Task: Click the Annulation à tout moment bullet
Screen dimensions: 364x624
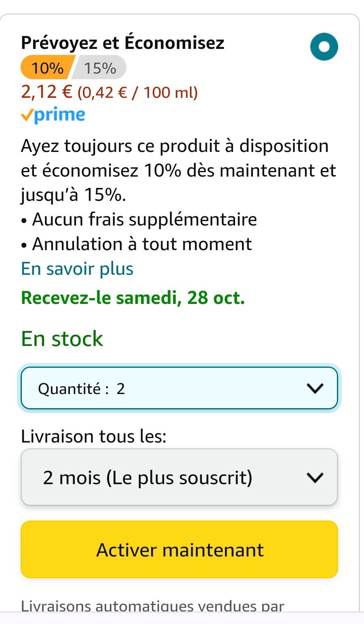Action: pyautogui.click(x=142, y=244)
